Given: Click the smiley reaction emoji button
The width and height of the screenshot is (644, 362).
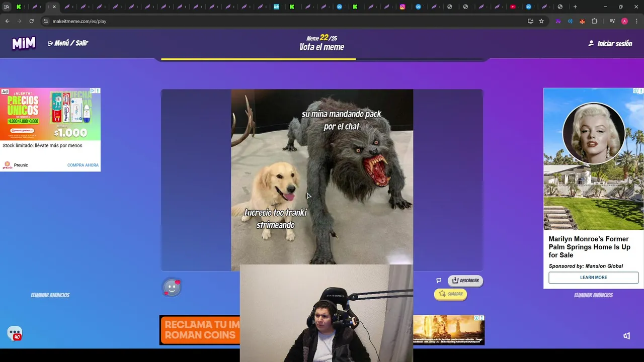Looking at the screenshot, I should pyautogui.click(x=172, y=288).
